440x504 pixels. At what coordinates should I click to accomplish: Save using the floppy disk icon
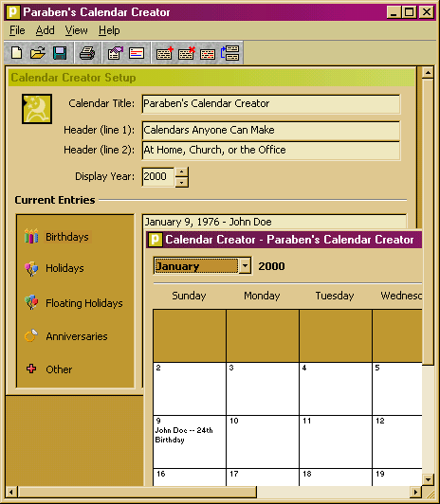pyautogui.click(x=60, y=53)
